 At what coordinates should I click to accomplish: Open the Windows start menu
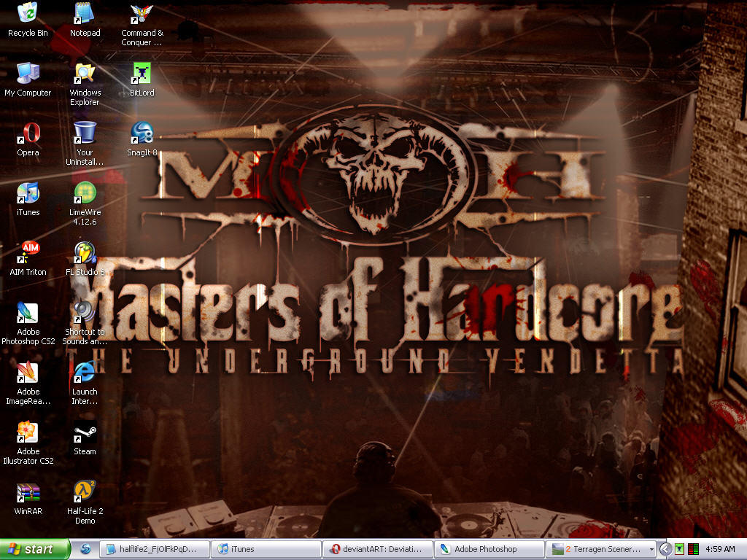(x=35, y=549)
